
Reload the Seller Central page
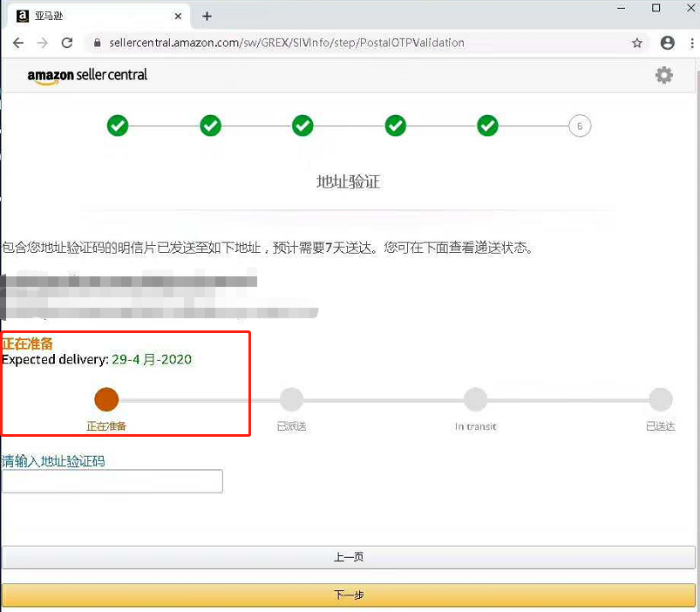click(x=67, y=43)
